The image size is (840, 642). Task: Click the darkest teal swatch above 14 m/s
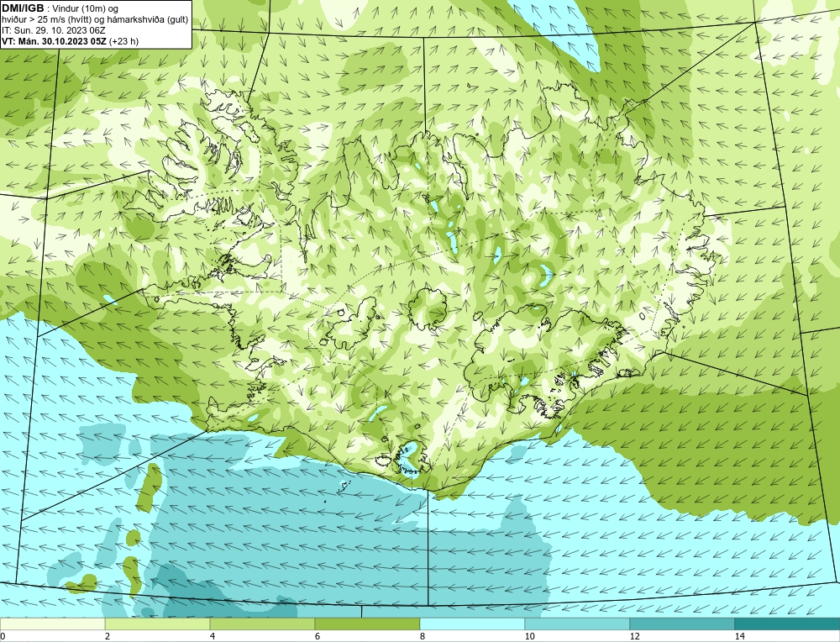click(788, 624)
